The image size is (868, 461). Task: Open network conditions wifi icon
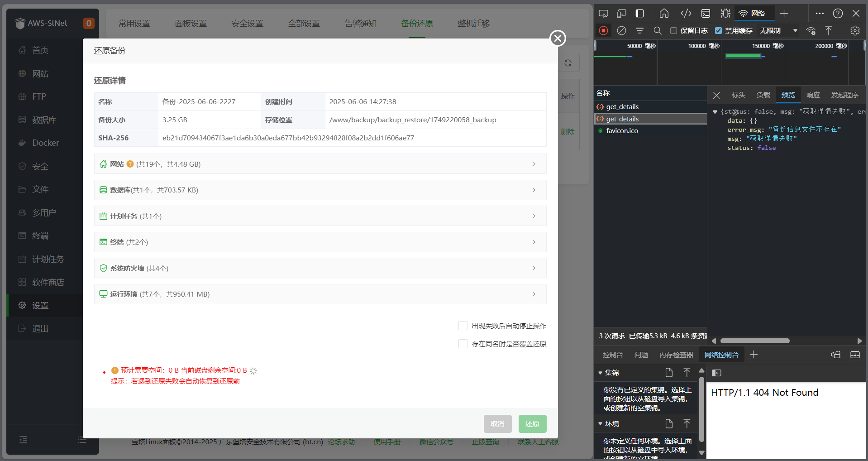[811, 31]
